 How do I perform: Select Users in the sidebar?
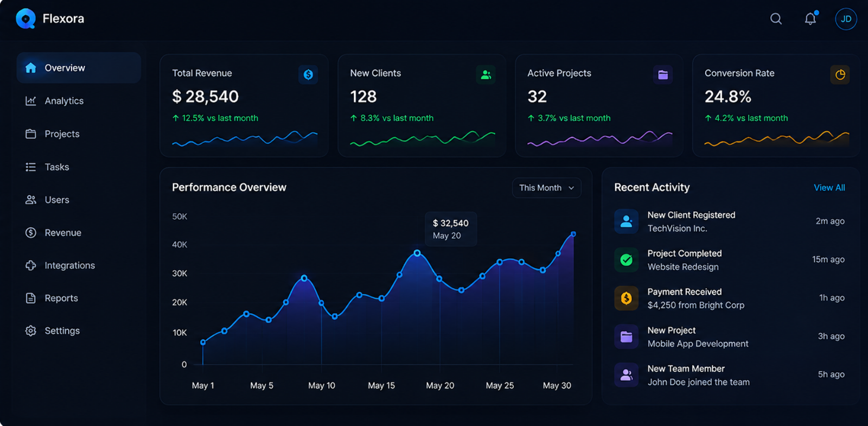pos(79,200)
